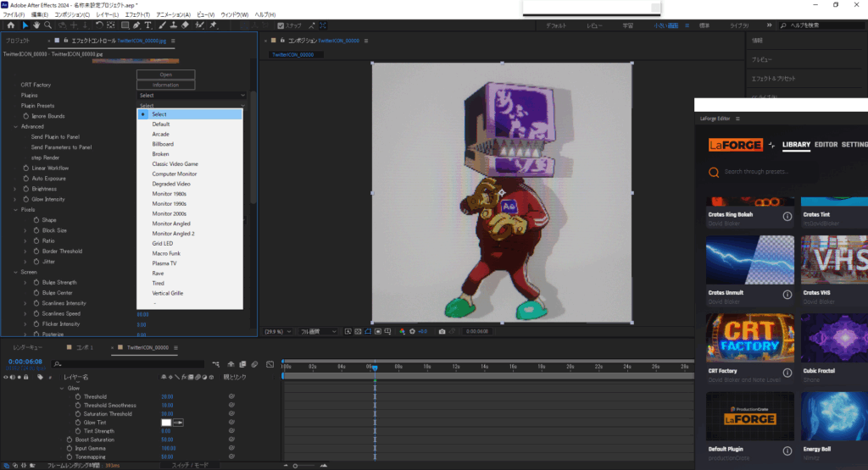Click stopwatch icon next to Threshold
The image size is (868, 470).
pos(78,396)
